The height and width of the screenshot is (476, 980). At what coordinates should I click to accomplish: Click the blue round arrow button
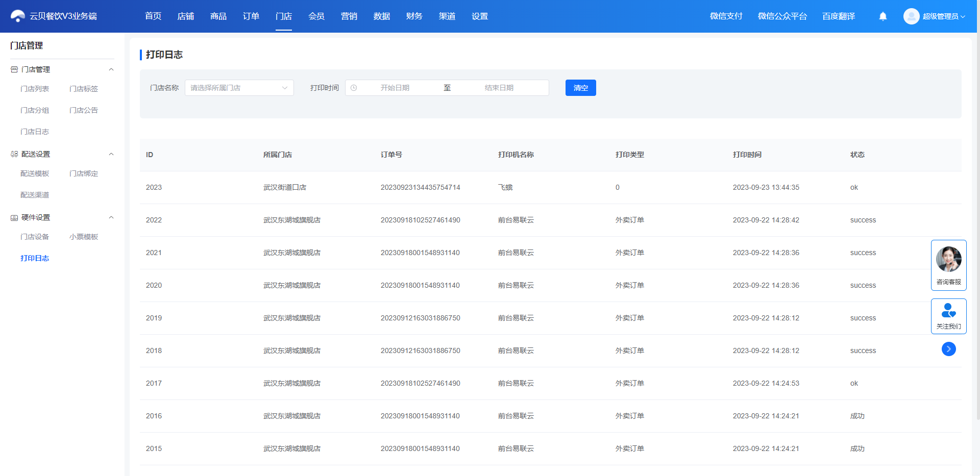point(949,349)
